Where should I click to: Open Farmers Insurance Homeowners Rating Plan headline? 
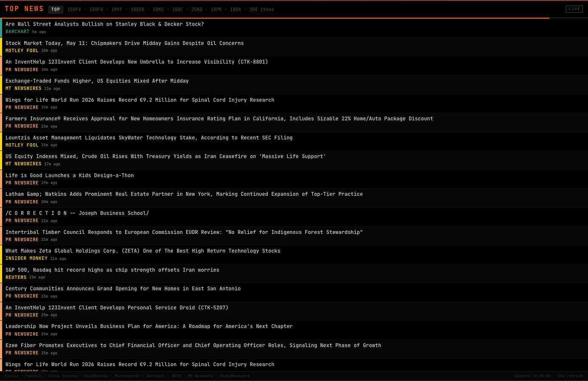point(219,119)
